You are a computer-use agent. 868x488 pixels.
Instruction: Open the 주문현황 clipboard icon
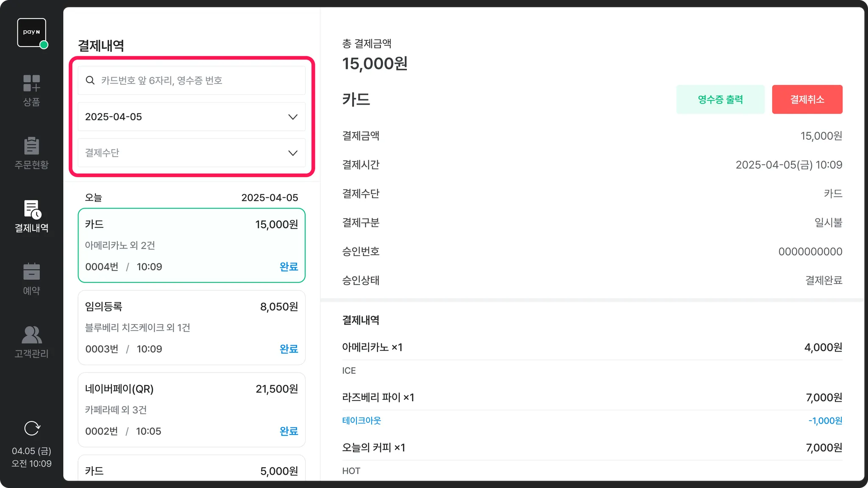[32, 146]
